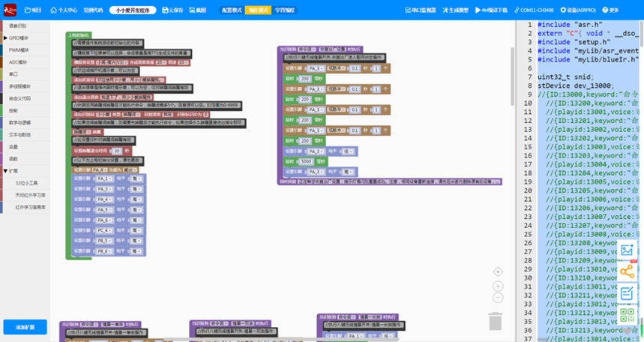Open PC_4 pin dropdown in init block
The height and width of the screenshot is (342, 644).
pyautogui.click(x=104, y=230)
